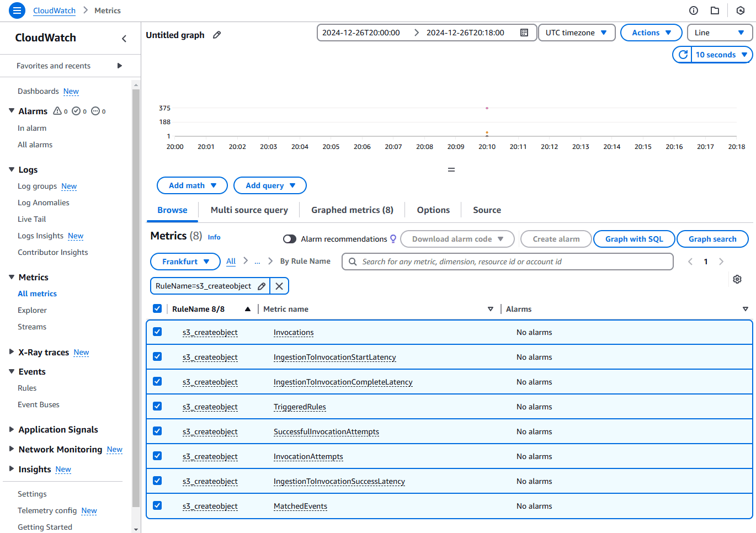
Task: Click the Graph with SQL button
Action: click(634, 239)
